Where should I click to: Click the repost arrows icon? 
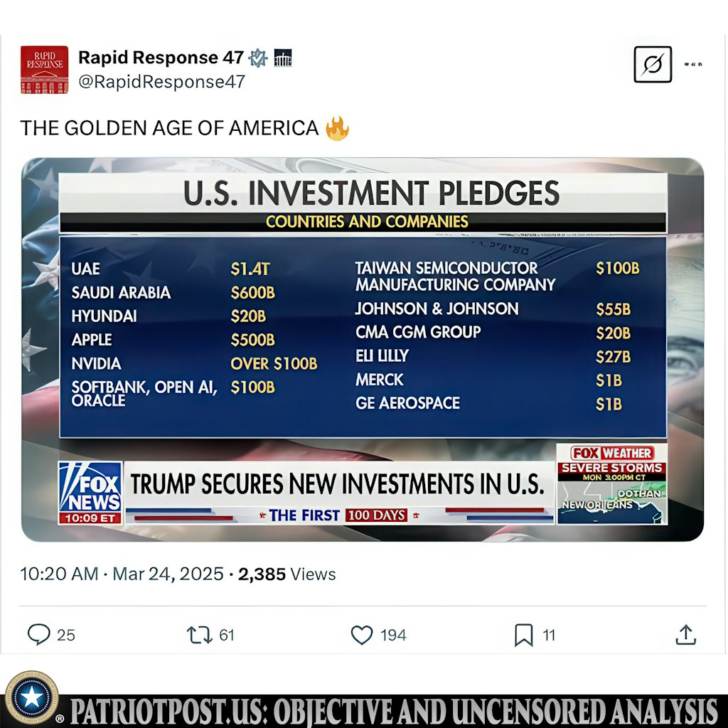[199, 634]
